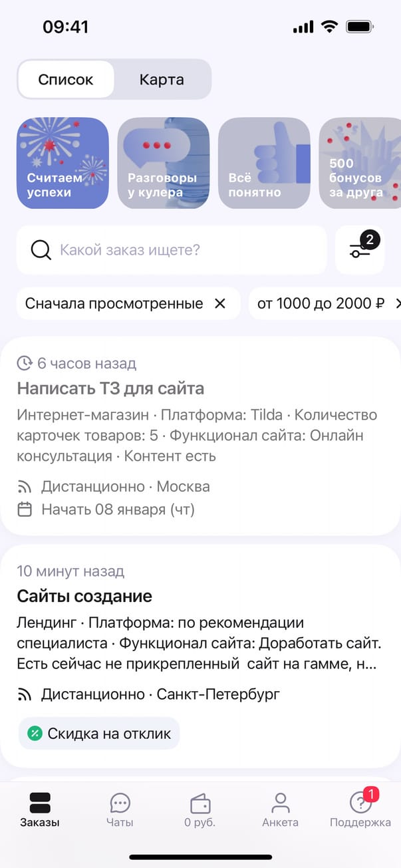Open the Всё понятно story
Image resolution: width=401 pixels, height=868 pixels.
(264, 163)
